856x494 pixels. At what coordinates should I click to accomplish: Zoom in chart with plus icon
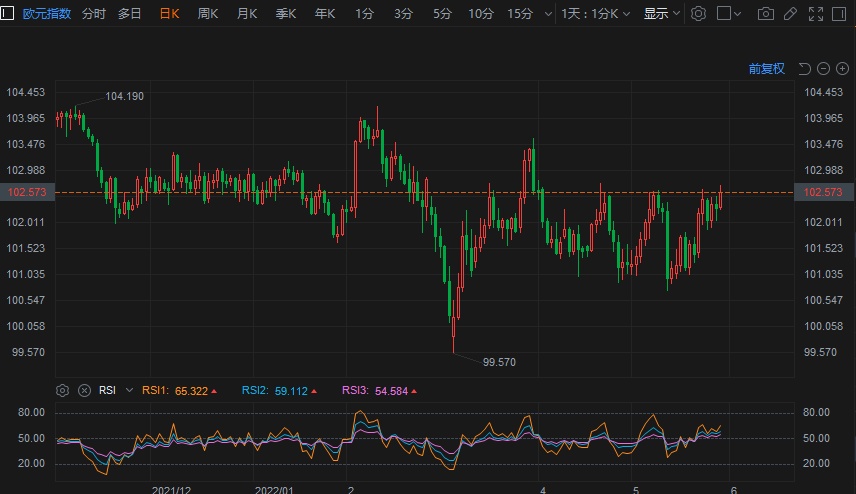coord(842,69)
